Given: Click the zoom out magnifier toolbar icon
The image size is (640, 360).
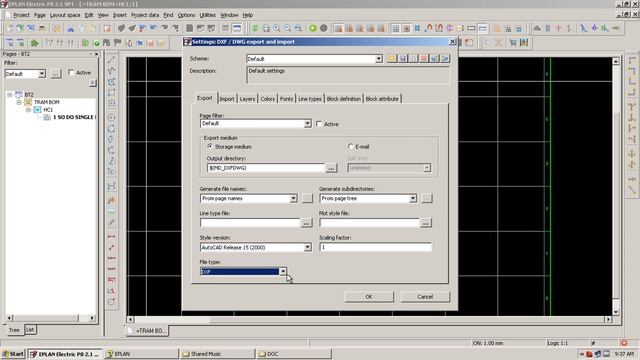Looking at the screenshot, I should pyautogui.click(x=288, y=28).
